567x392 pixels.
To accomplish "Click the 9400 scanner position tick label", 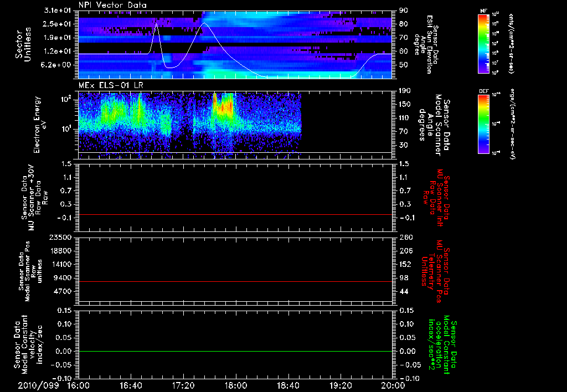I will 63,278.
